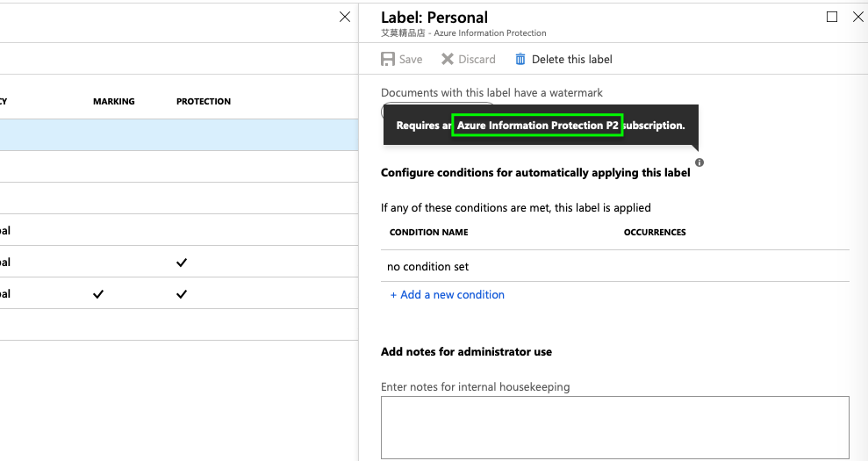Screen dimensions: 868x461
Task: Click 'Azure Information Protection P2' in the tooltip
Action: pos(537,126)
